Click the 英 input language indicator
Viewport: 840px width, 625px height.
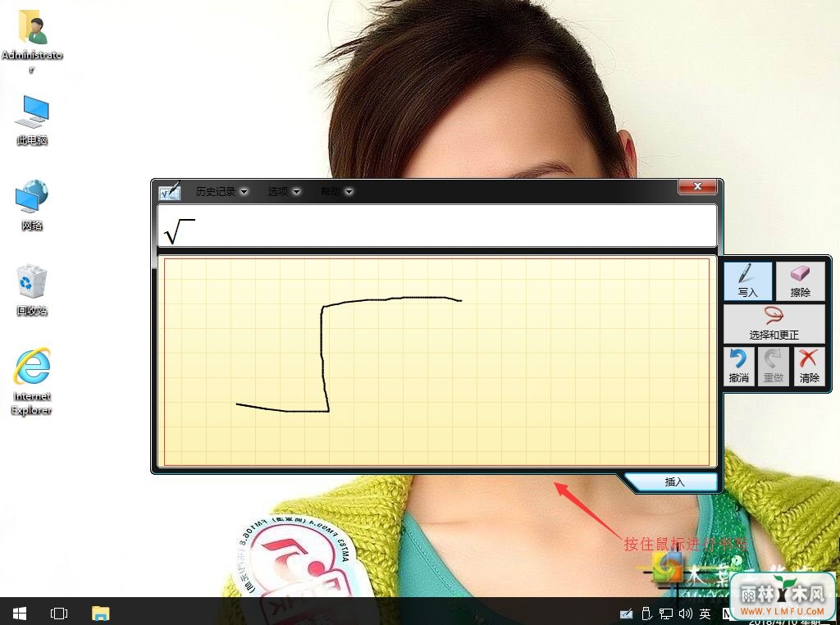click(x=705, y=614)
